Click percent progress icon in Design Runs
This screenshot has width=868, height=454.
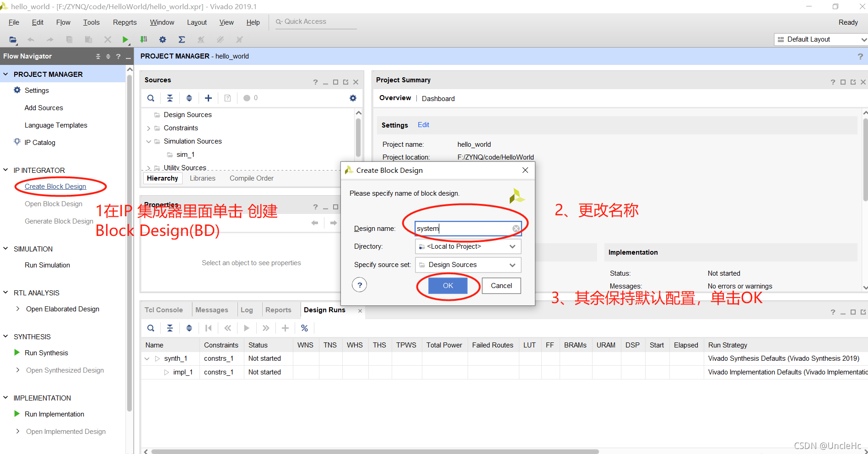coord(304,328)
